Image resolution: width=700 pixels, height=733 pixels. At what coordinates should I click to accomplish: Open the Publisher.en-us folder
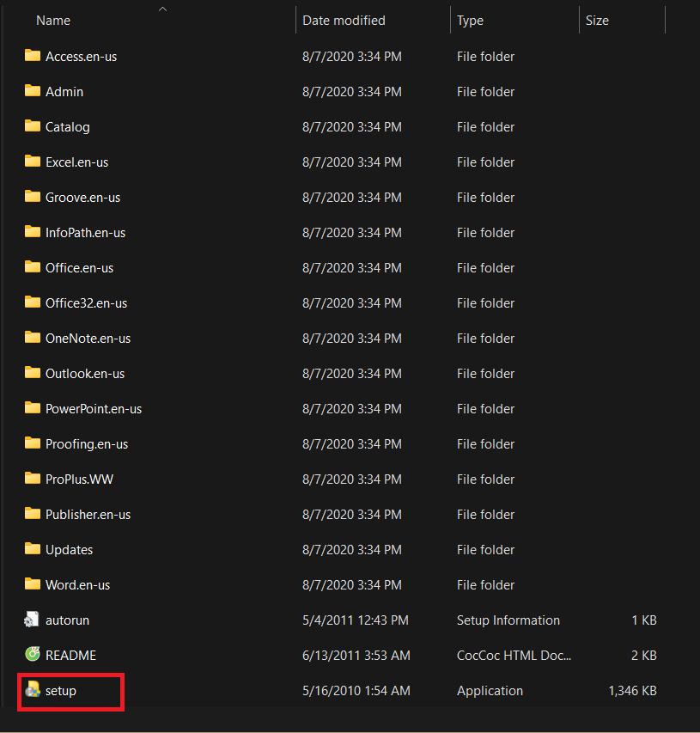pos(87,514)
